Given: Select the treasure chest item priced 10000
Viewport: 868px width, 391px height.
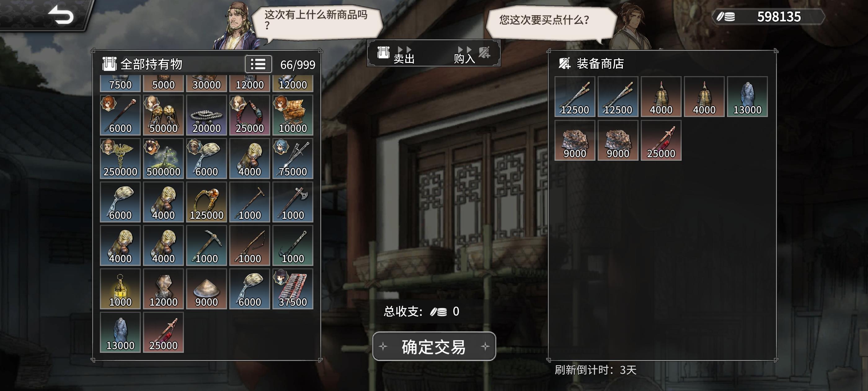Looking at the screenshot, I should [x=293, y=115].
